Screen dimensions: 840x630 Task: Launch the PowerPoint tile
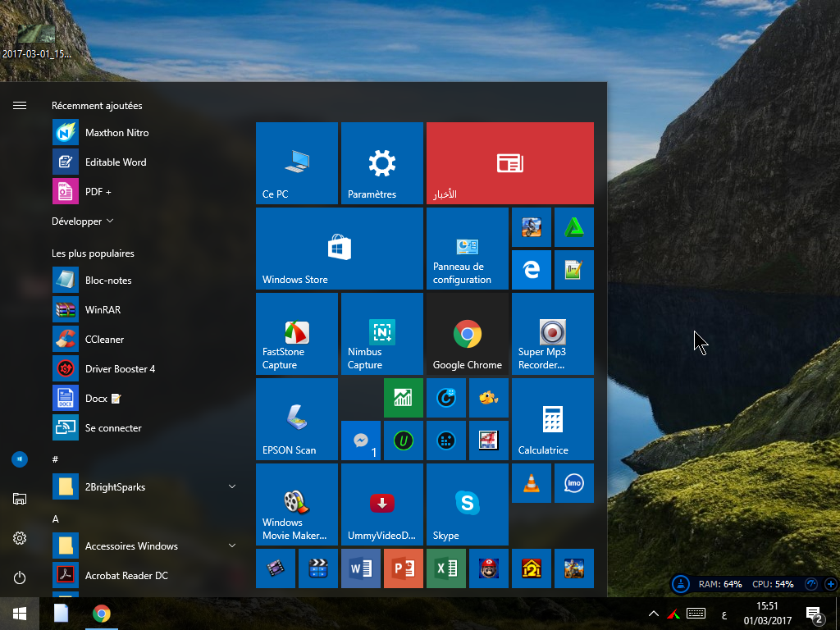pyautogui.click(x=404, y=568)
